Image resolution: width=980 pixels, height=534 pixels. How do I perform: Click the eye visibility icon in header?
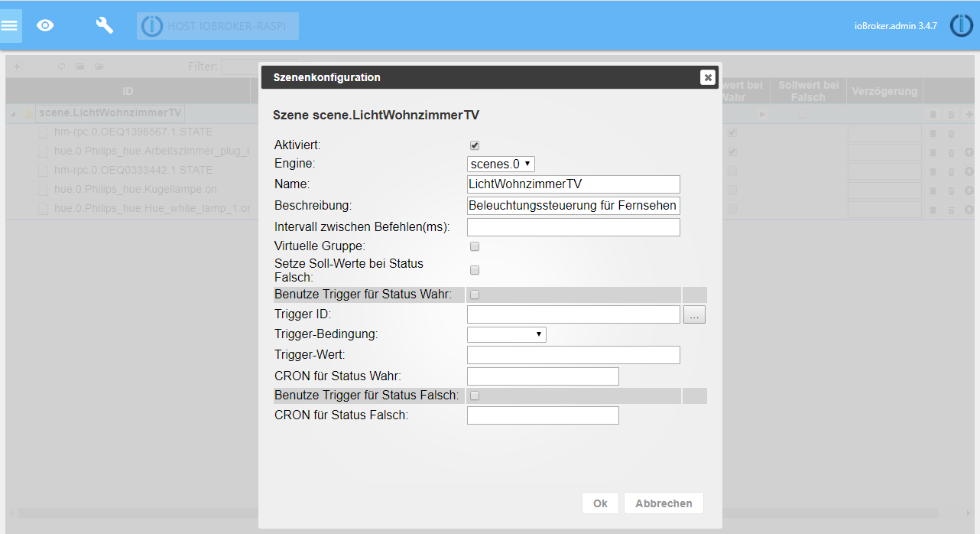click(x=46, y=25)
